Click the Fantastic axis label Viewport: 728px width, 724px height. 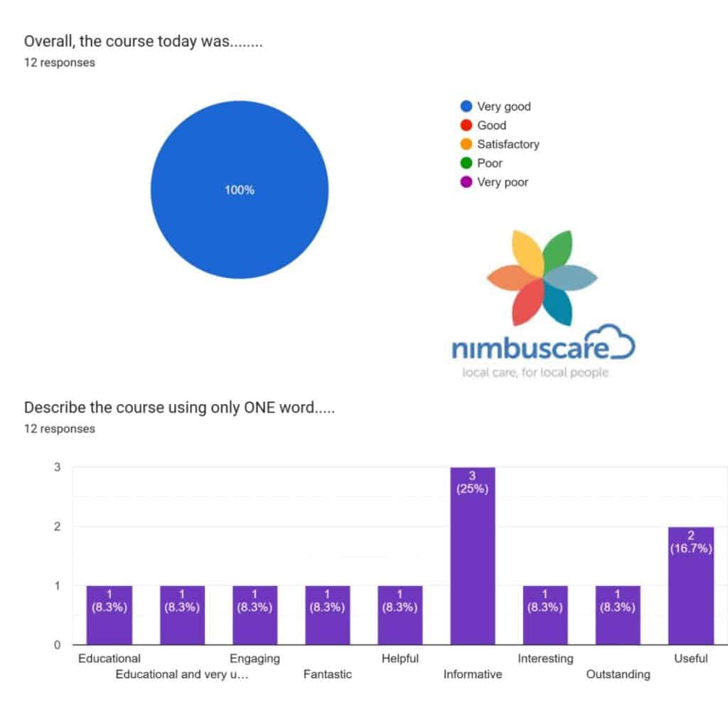[327, 674]
